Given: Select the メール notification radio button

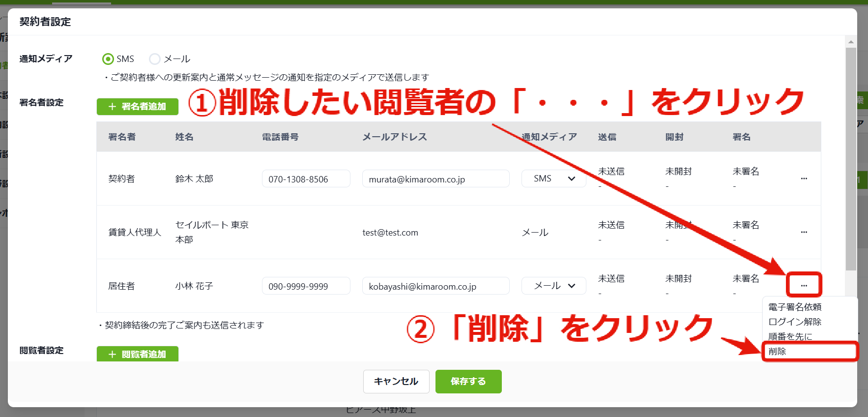Looking at the screenshot, I should point(155,59).
